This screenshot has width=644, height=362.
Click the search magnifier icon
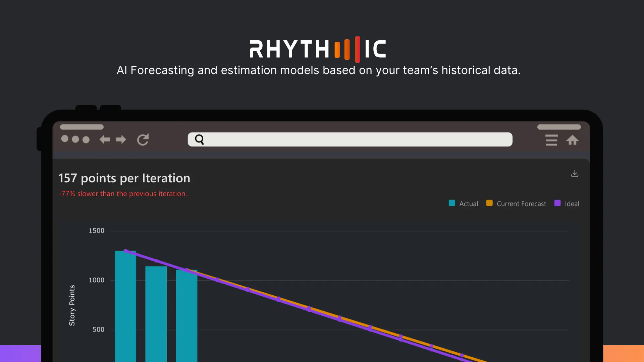(x=200, y=139)
